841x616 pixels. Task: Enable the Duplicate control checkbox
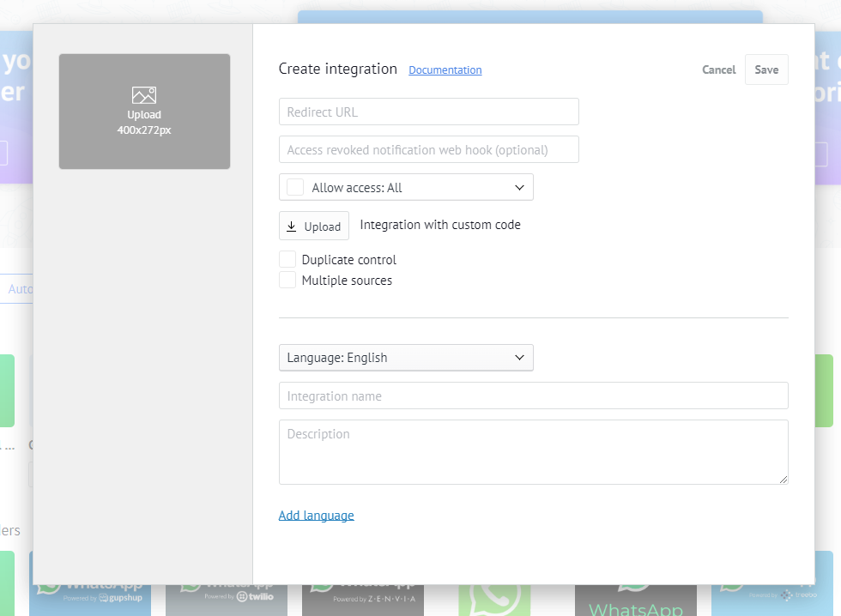tap(287, 259)
